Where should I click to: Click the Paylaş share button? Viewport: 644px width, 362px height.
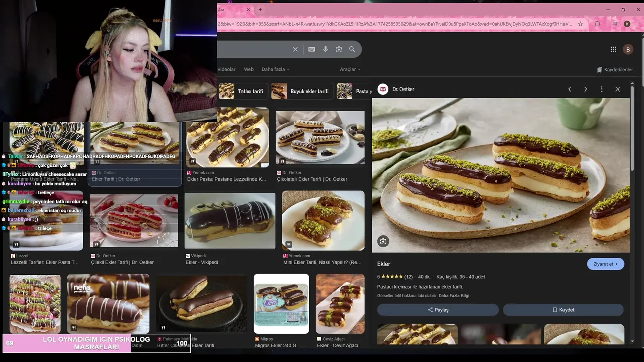click(438, 310)
